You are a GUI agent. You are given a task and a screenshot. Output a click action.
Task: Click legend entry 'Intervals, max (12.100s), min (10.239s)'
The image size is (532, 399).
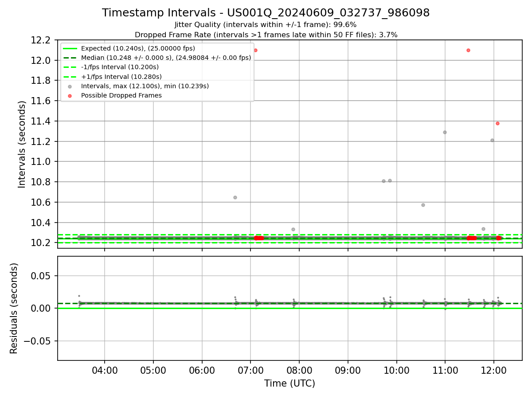[x=145, y=86]
